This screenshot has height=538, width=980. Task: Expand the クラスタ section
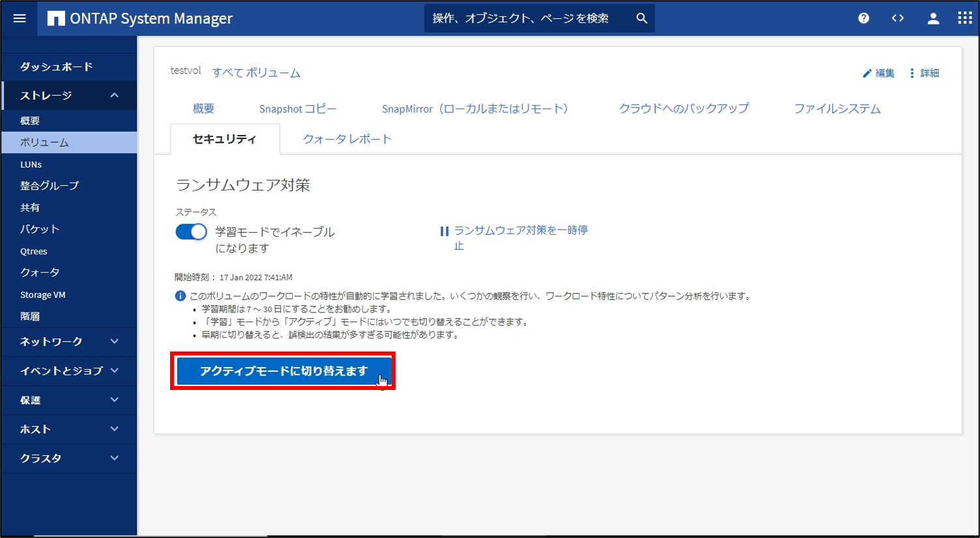coord(115,458)
